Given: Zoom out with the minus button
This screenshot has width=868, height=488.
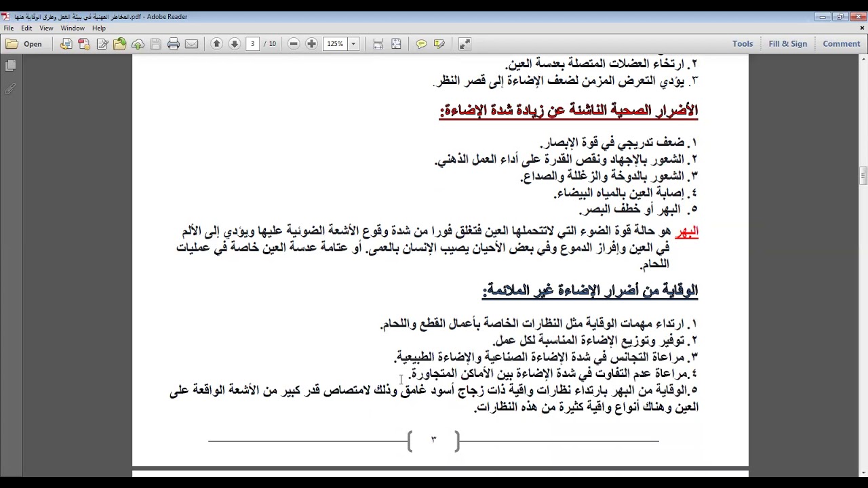Looking at the screenshot, I should pyautogui.click(x=294, y=44).
